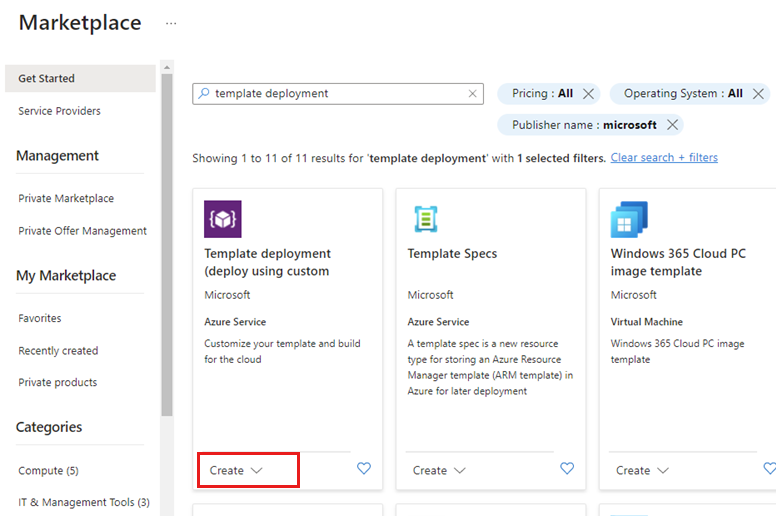776x516 pixels.
Task: Expand Create dropdown for Template deployment
Action: [x=236, y=470]
